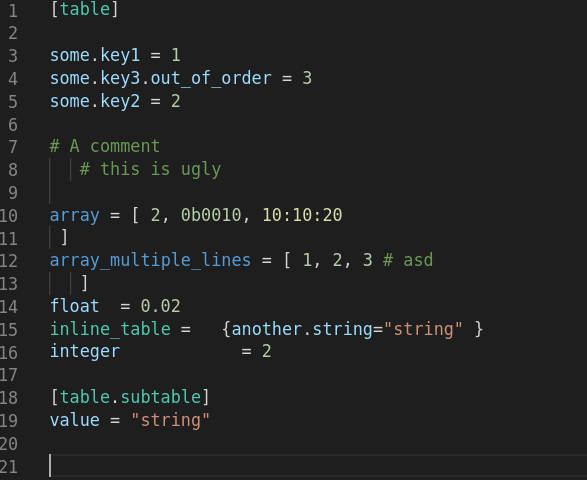Image resolution: width=587 pixels, height=480 pixels.
Task: Click the value 3 on line 4
Action: click(307, 78)
